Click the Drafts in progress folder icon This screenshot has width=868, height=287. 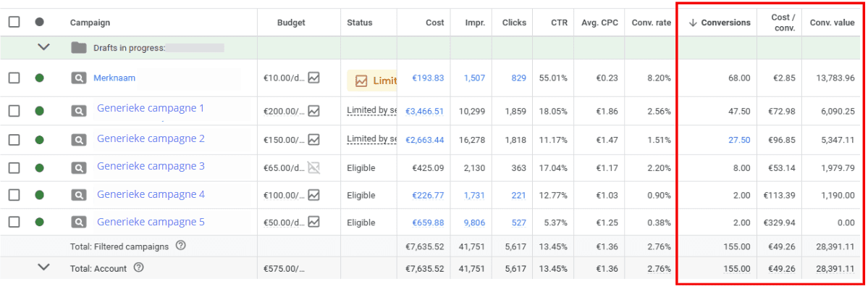coord(79,48)
